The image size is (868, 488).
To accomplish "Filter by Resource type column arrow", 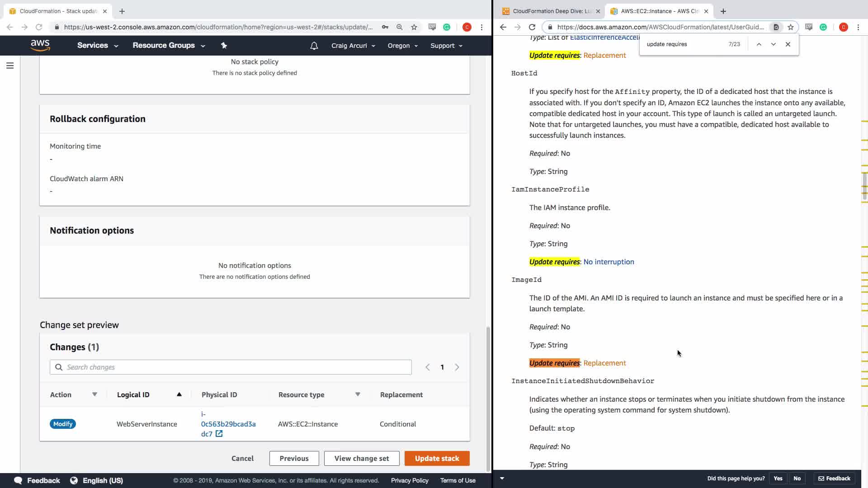I will [358, 394].
